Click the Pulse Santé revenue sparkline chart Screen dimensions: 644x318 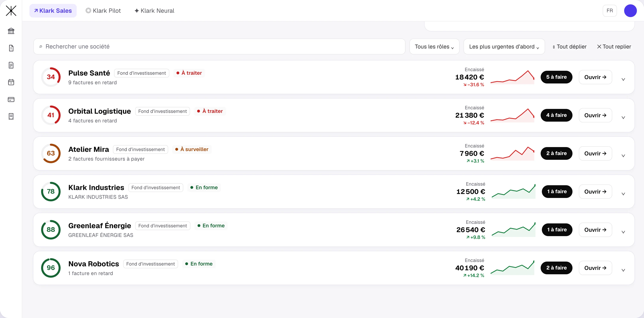point(512,77)
